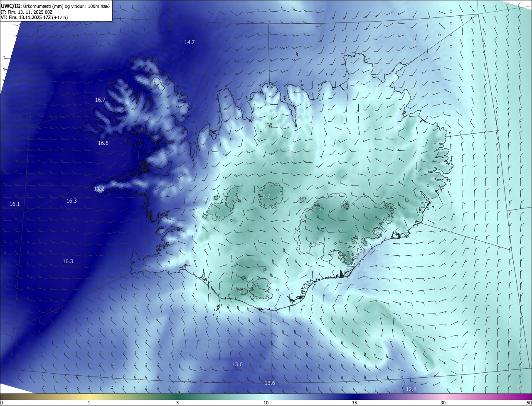
Task: Click the 12.8 value label
Action: click(x=411, y=389)
